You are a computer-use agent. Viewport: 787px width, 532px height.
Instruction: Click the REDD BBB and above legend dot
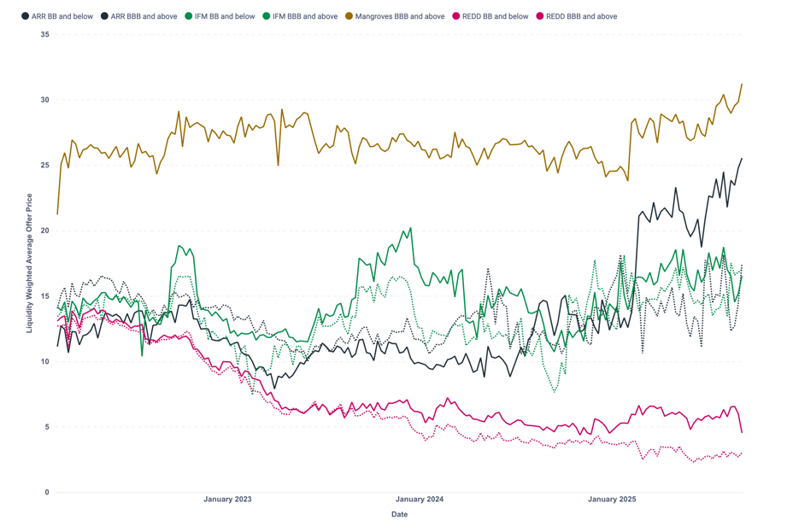click(540, 16)
